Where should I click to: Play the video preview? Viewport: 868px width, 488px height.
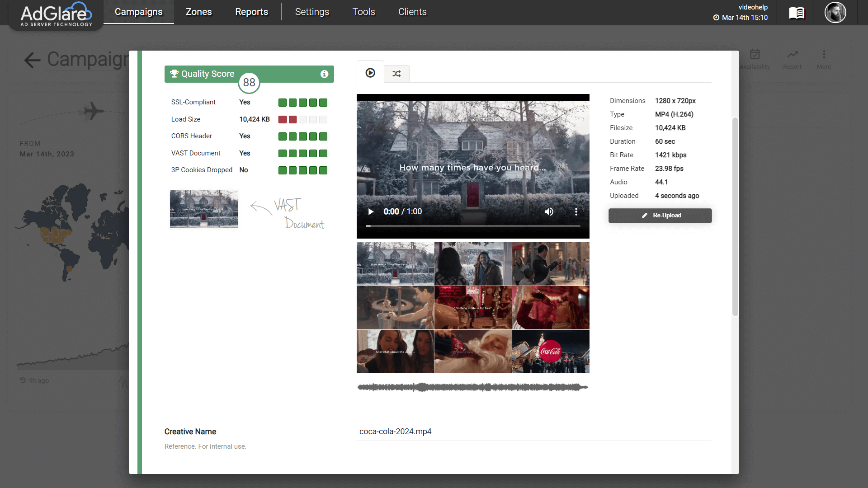click(x=371, y=211)
